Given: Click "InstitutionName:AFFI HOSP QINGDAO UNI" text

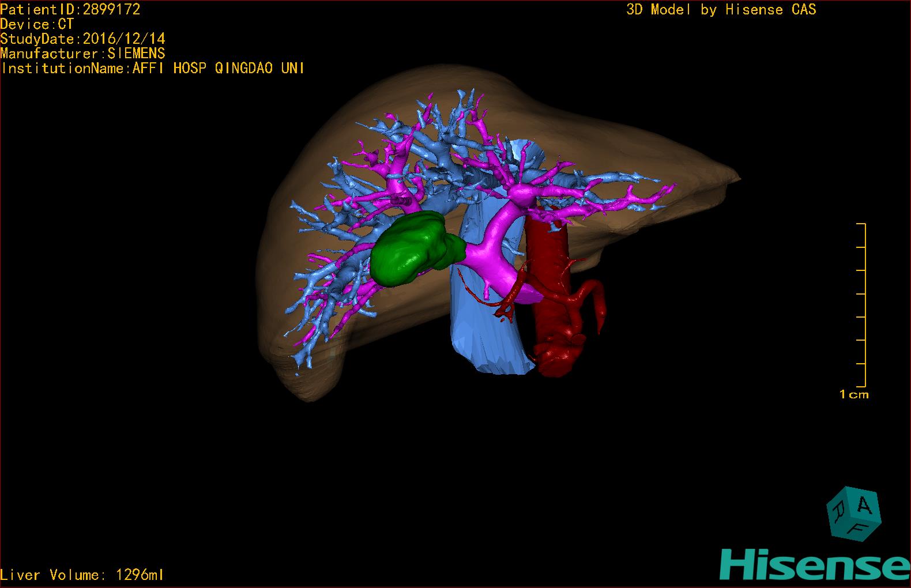Looking at the screenshot, I should click(x=153, y=69).
